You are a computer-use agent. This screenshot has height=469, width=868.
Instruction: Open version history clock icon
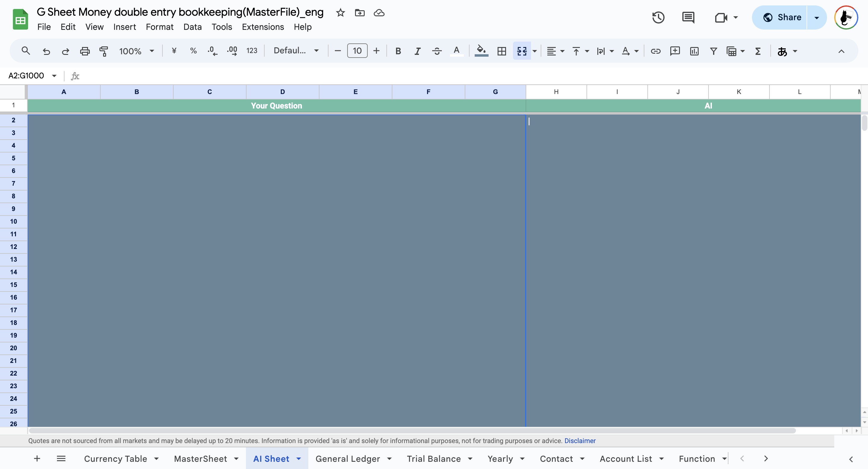coord(658,17)
